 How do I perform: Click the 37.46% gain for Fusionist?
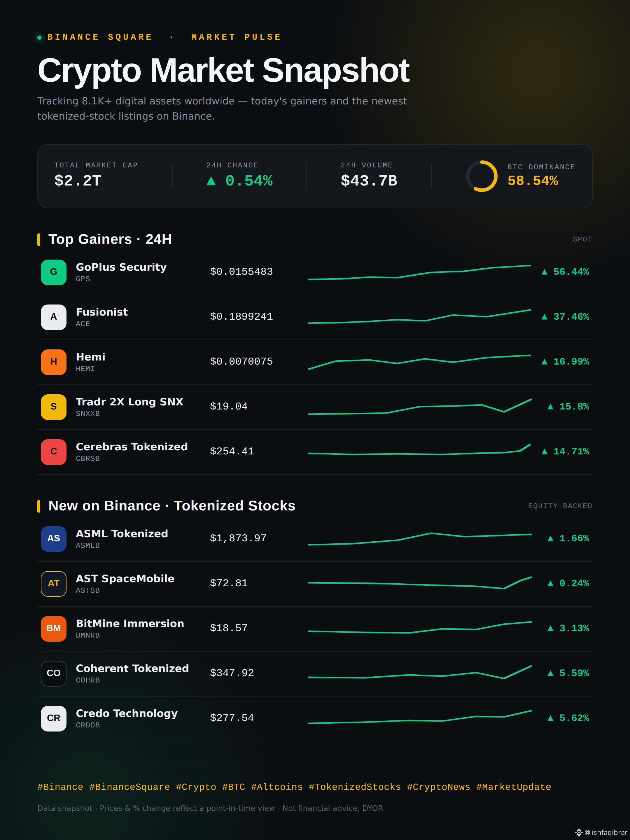pos(566,317)
